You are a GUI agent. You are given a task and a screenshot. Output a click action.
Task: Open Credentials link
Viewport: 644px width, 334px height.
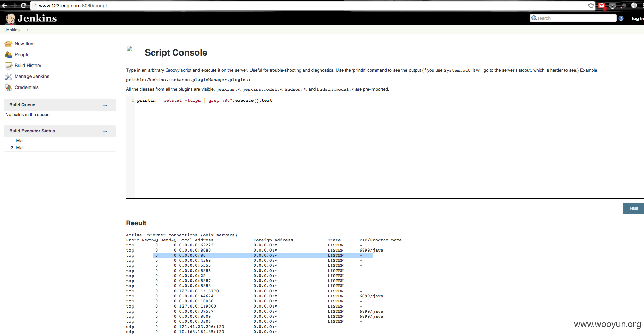tap(27, 87)
